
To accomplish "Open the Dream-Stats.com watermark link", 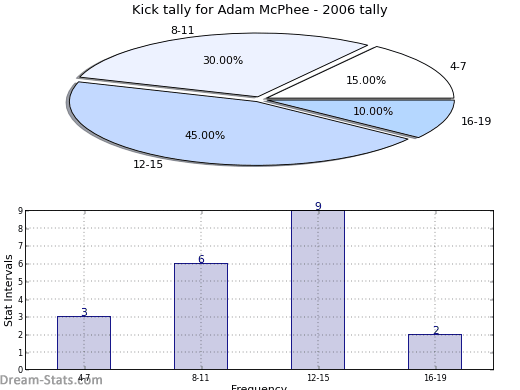I will tap(51, 380).
